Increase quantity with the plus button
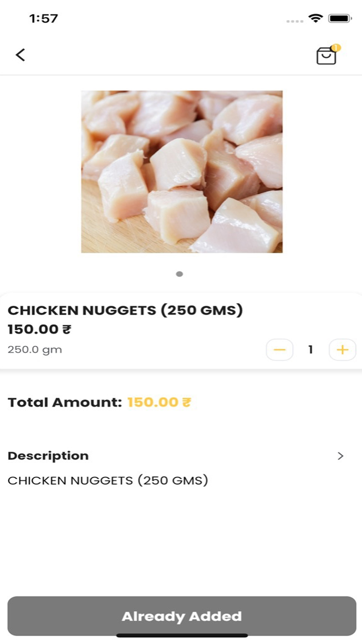Viewport: 362px width, 644px height. 342,350
